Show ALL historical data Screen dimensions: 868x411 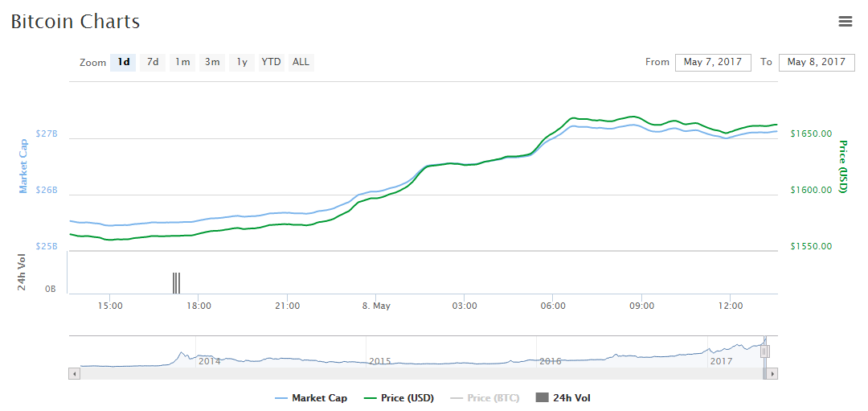click(301, 62)
